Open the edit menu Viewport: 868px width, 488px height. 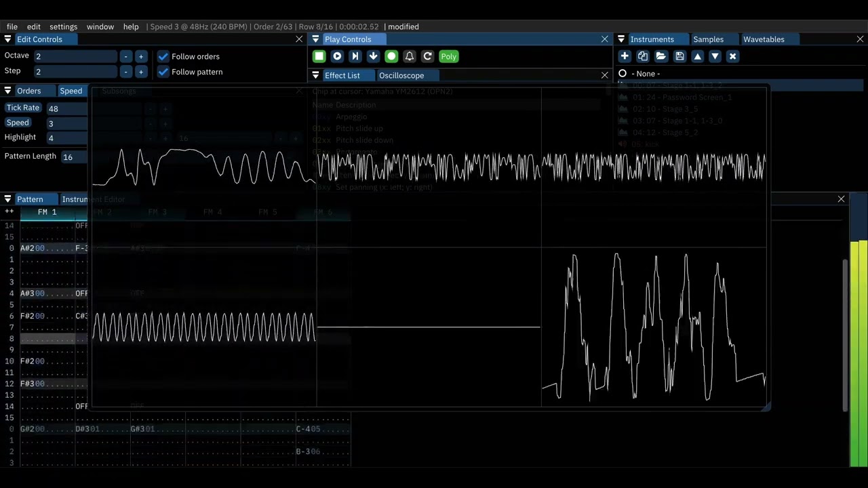33,26
